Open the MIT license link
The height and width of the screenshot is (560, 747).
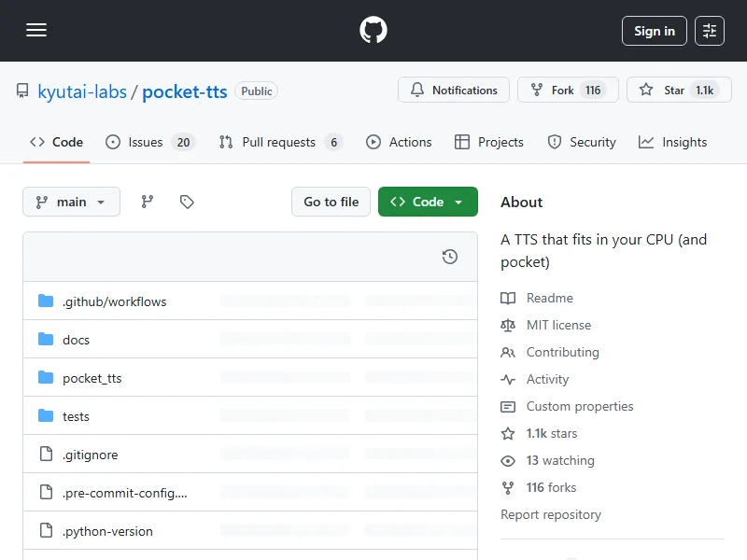pyautogui.click(x=558, y=325)
